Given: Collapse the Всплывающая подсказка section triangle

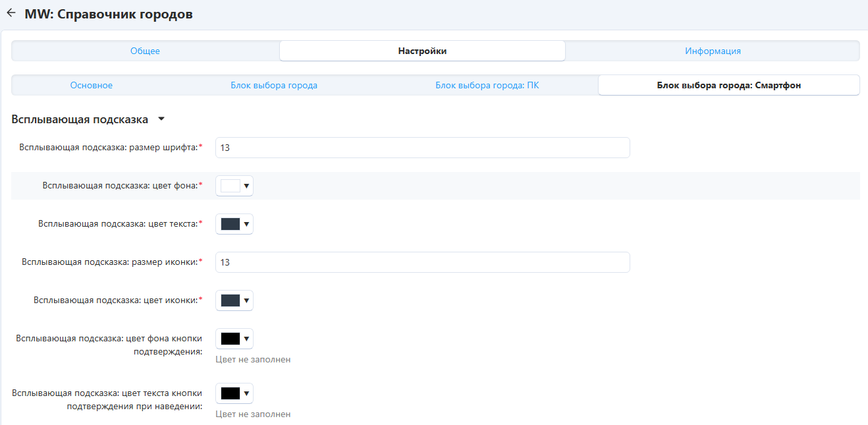Looking at the screenshot, I should click(x=161, y=120).
